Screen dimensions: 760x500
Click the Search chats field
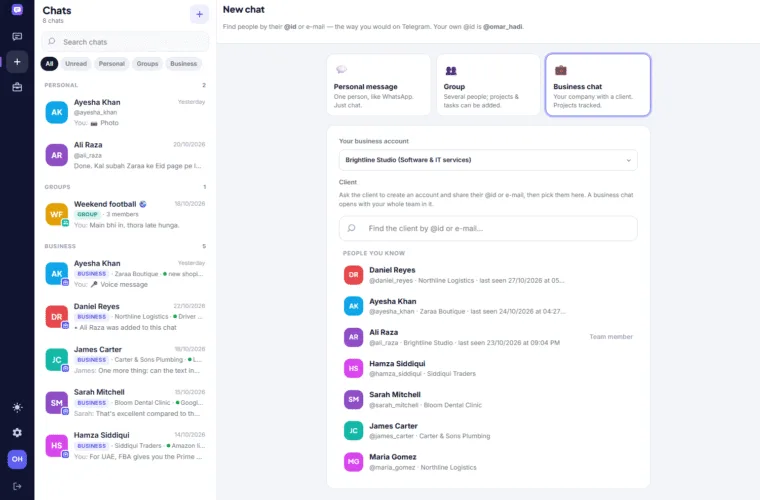click(x=125, y=42)
